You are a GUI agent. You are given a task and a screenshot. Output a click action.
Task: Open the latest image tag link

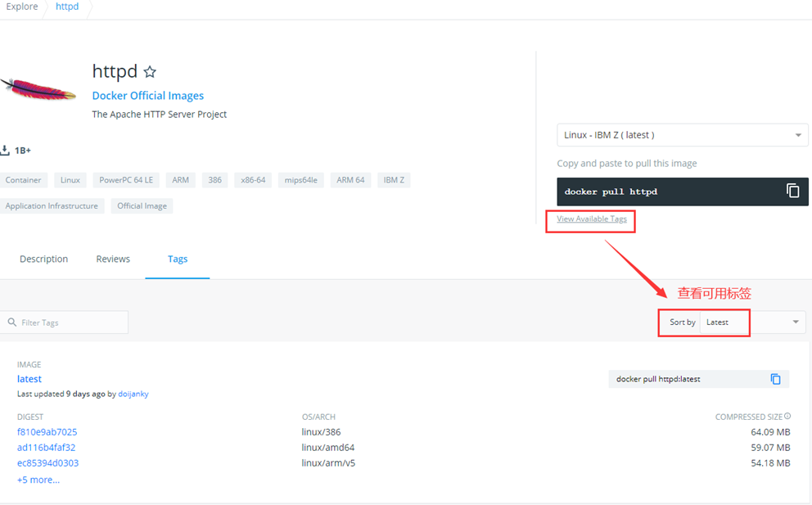coord(29,379)
